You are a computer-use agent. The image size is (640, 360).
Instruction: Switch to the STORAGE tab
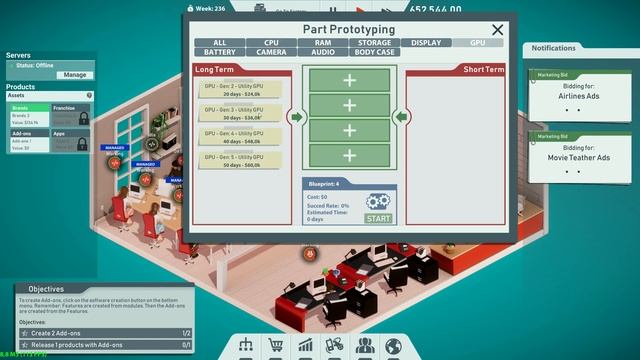click(x=374, y=43)
